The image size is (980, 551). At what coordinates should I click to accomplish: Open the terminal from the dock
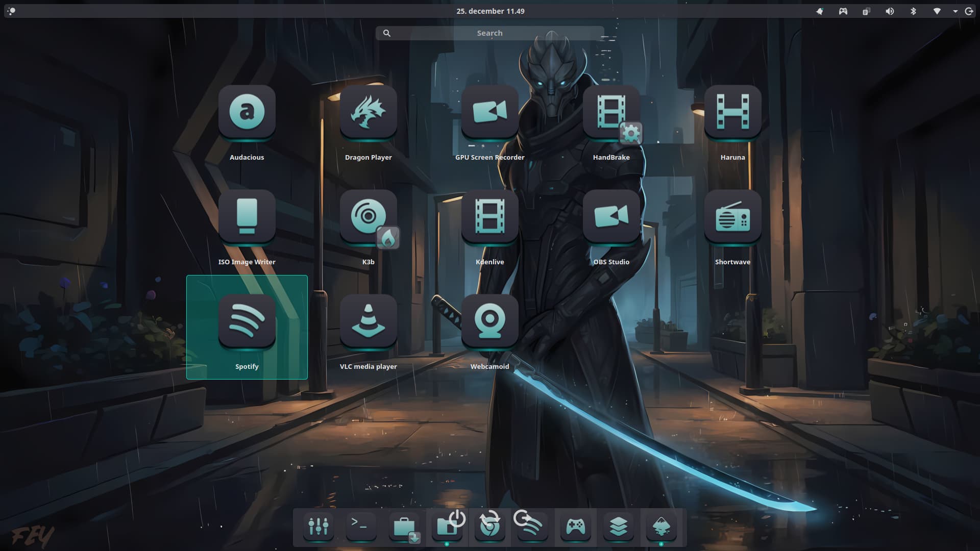(x=361, y=525)
